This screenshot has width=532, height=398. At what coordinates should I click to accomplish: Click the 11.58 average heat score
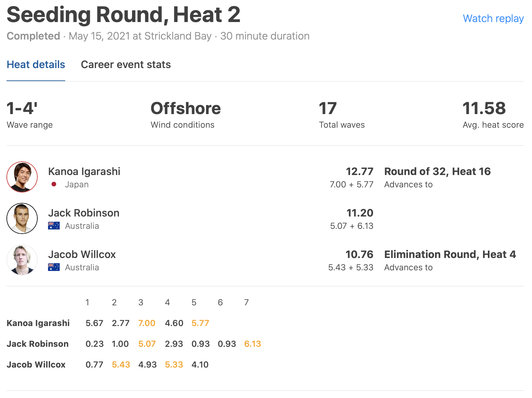pyautogui.click(x=484, y=108)
